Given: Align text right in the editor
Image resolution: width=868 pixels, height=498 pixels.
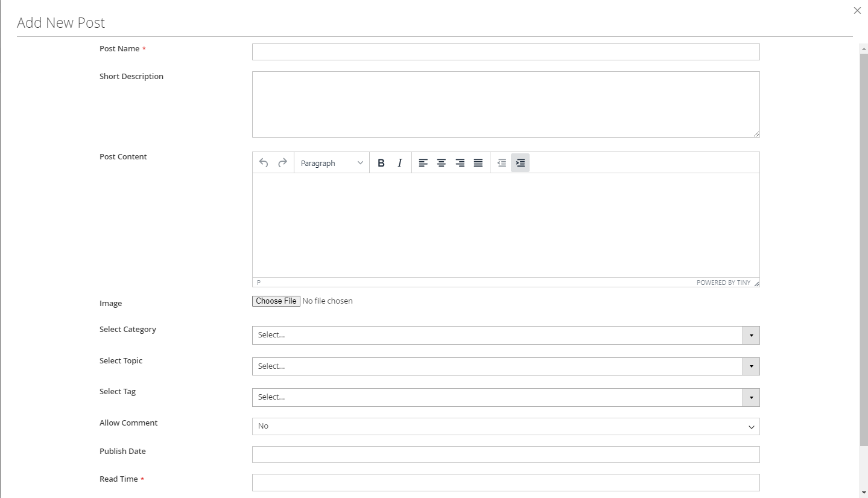Looking at the screenshot, I should [460, 163].
